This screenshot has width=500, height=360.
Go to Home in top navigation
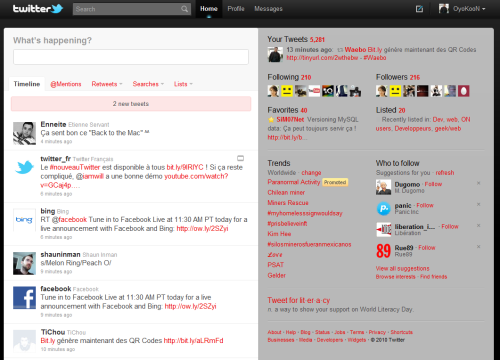coord(209,9)
